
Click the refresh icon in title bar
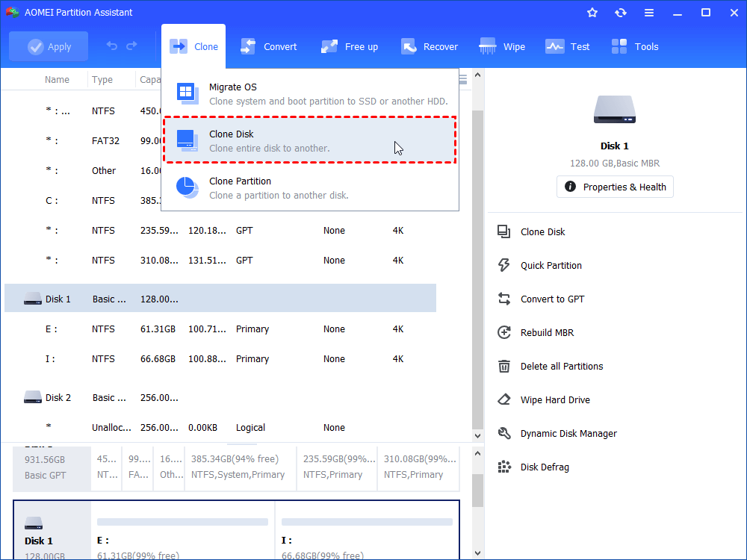[620, 13]
